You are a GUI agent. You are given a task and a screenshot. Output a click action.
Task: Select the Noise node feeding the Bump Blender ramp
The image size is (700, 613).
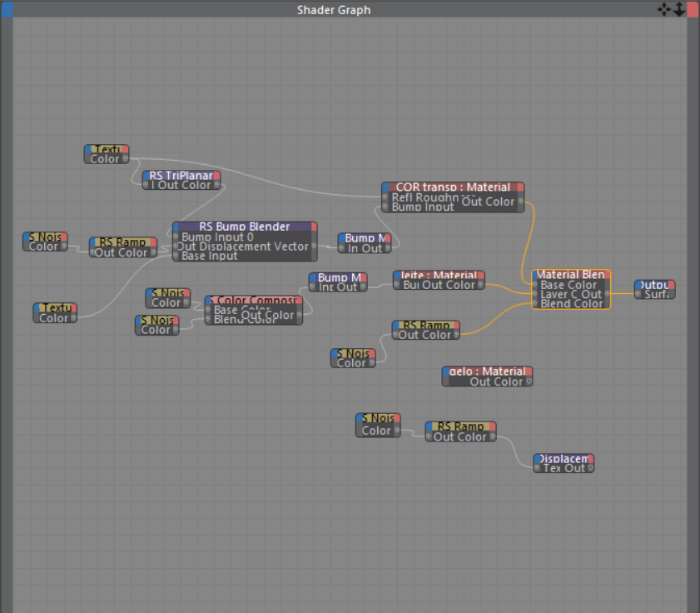(x=45, y=242)
